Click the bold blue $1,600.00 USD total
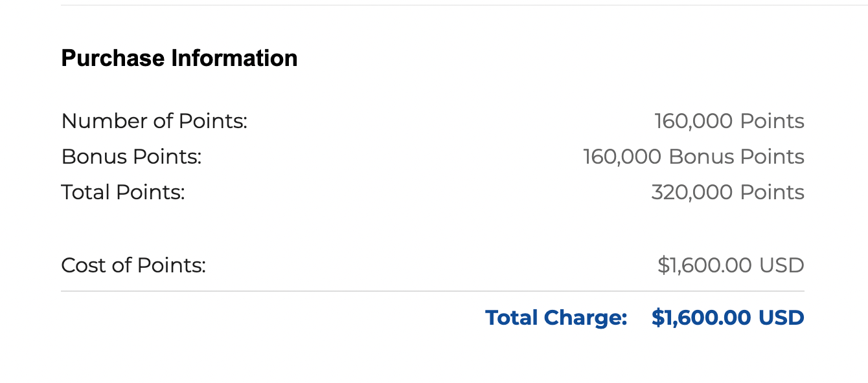Viewport: 868px width, 383px height. (x=727, y=318)
